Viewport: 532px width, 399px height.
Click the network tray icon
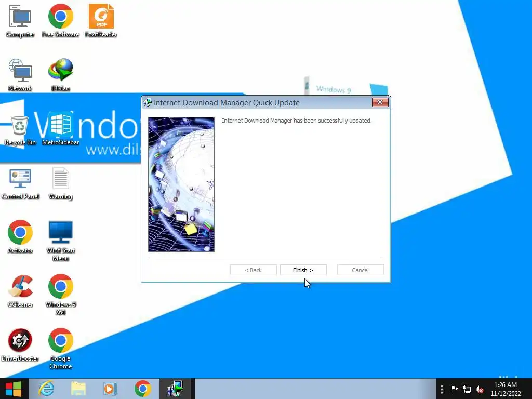click(467, 389)
